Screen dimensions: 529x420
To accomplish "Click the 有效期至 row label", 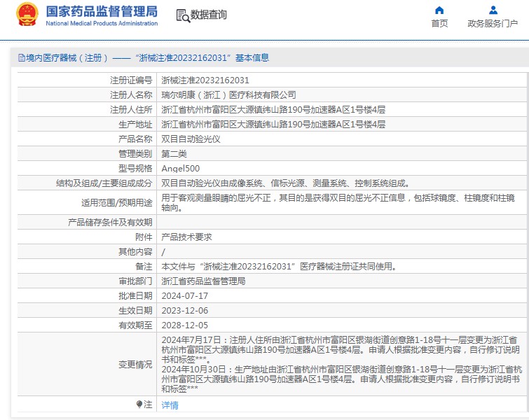I will (x=135, y=325).
